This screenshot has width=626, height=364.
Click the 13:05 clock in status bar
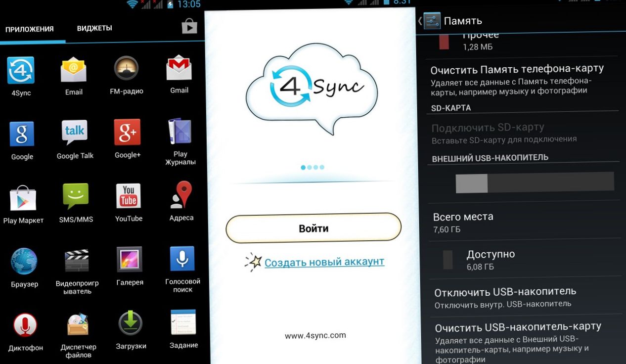pos(188,4)
